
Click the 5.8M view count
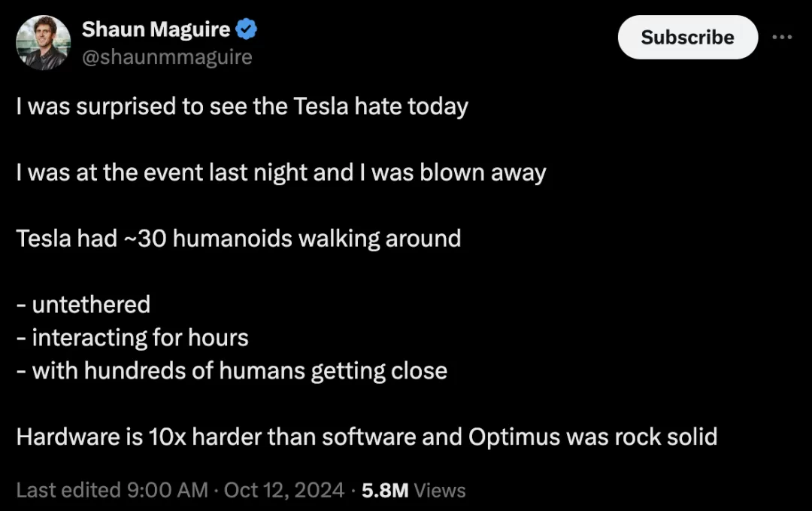385,491
